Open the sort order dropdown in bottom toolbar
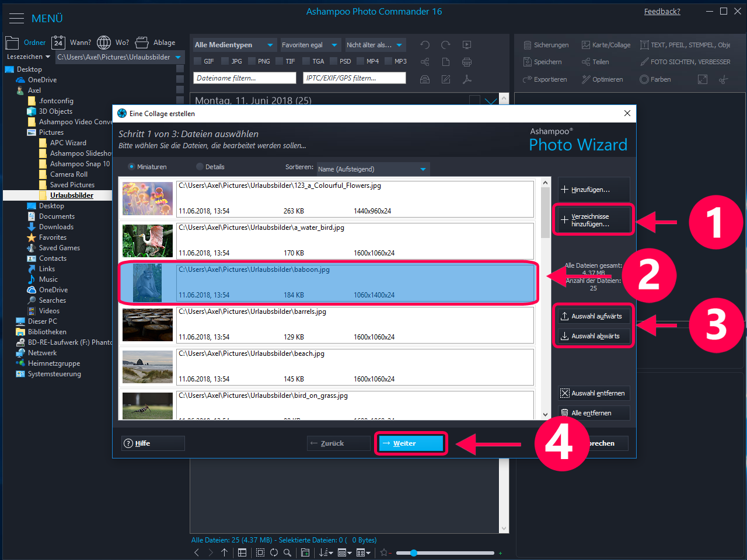The height and width of the screenshot is (560, 747). (x=326, y=552)
